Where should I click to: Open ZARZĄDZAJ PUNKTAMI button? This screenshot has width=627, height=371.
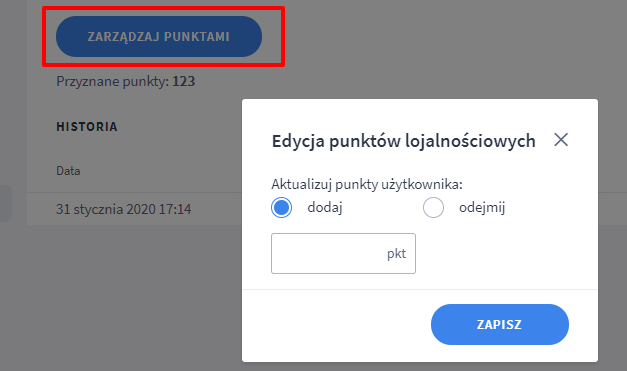click(x=159, y=36)
